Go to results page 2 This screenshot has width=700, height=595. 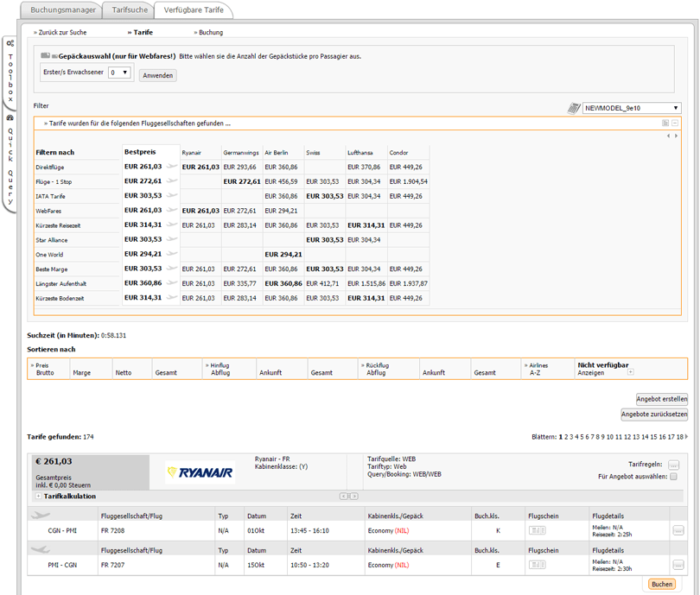pyautogui.click(x=566, y=437)
